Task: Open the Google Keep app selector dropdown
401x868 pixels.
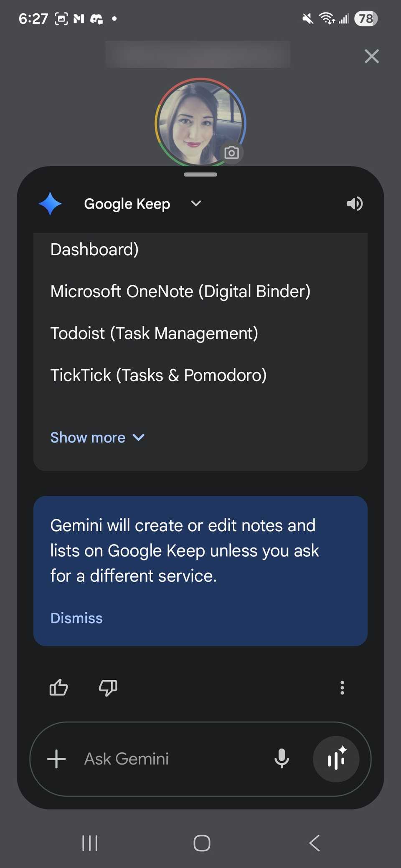Action: [x=195, y=204]
